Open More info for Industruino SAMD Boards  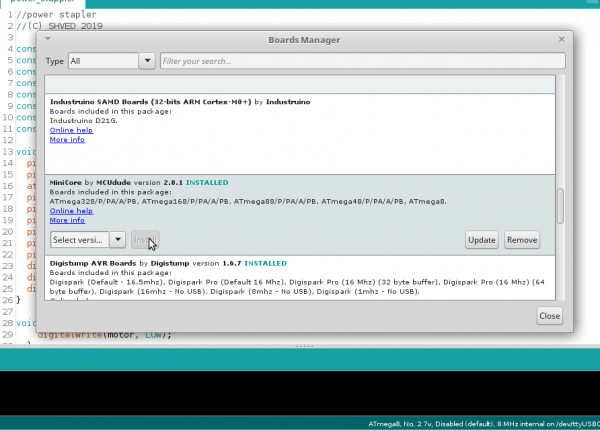[x=67, y=140]
